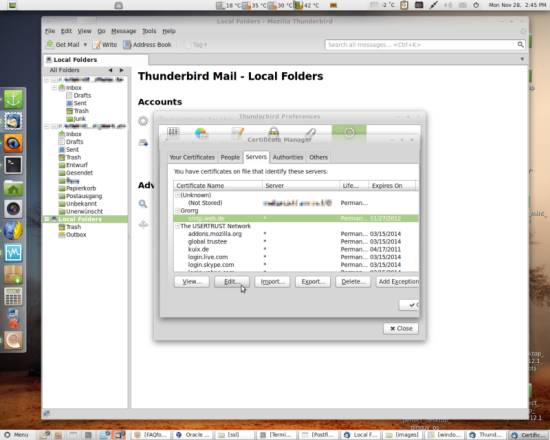This screenshot has height=440, width=550.
Task: Select the Unbekannt folder
Action: (81, 204)
